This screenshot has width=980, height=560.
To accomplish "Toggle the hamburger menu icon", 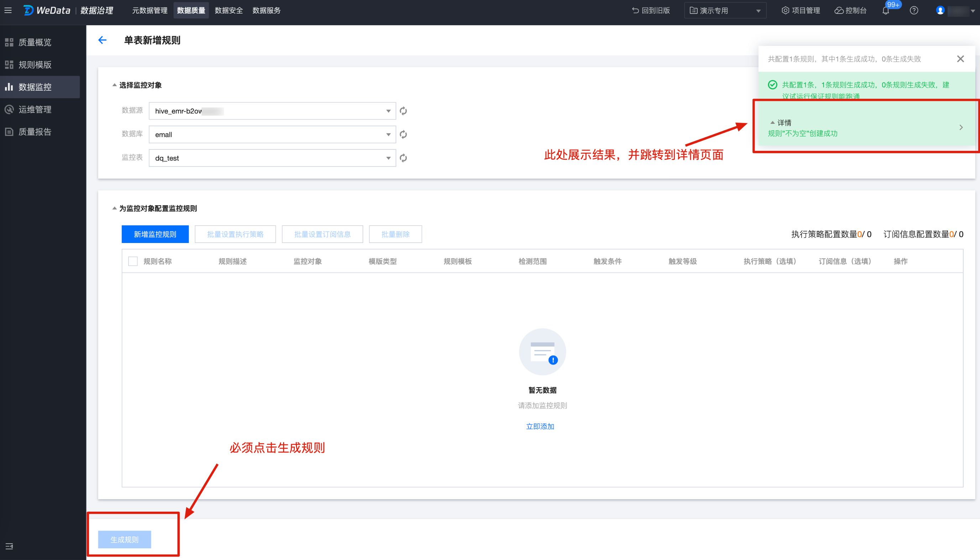I will (8, 10).
